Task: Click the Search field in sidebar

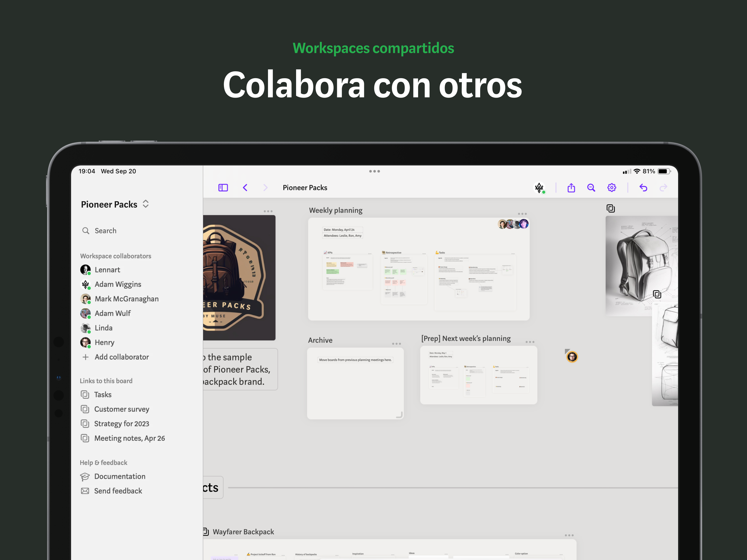Action: coord(105,231)
